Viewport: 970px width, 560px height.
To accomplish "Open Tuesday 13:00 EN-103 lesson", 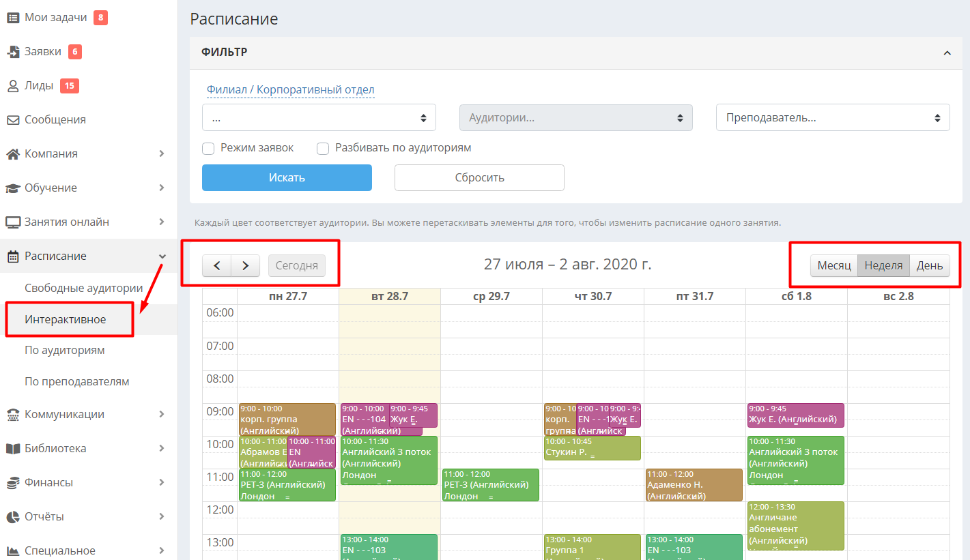I will [389, 547].
